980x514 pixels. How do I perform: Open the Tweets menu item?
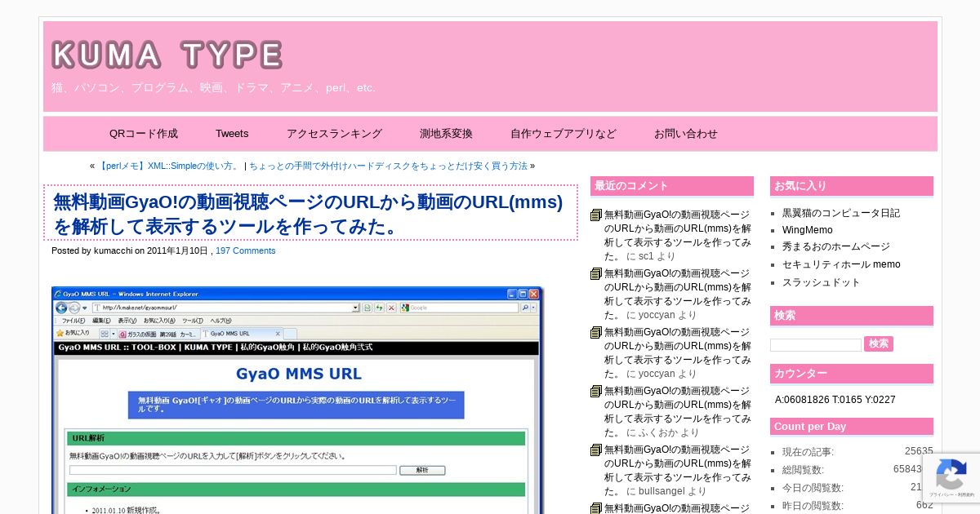[x=232, y=134]
